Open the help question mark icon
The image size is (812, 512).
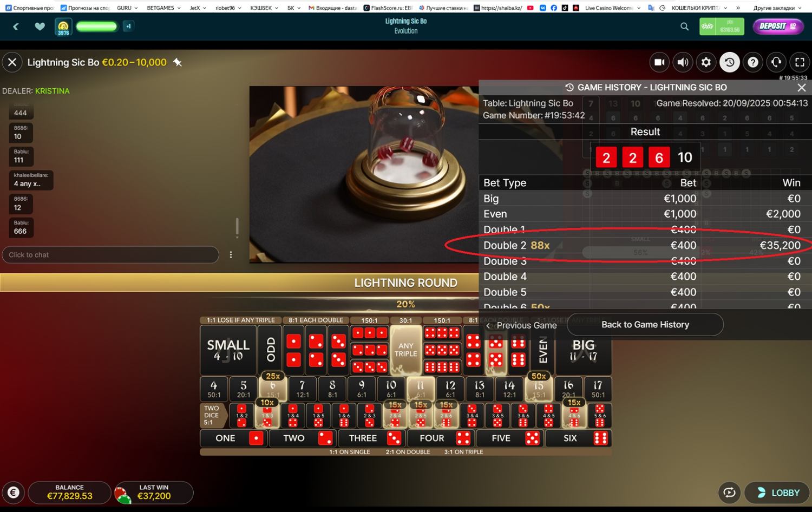click(x=752, y=62)
